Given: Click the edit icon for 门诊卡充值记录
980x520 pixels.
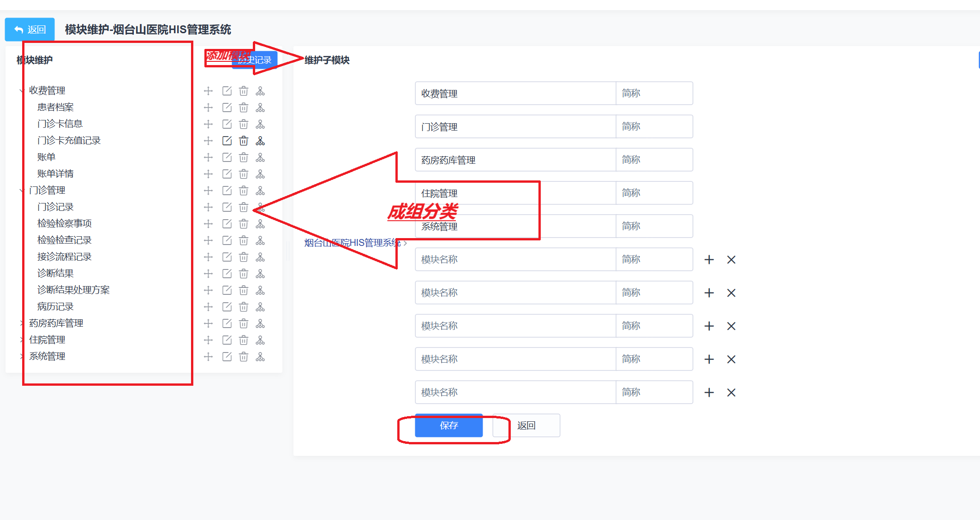Looking at the screenshot, I should 227,140.
